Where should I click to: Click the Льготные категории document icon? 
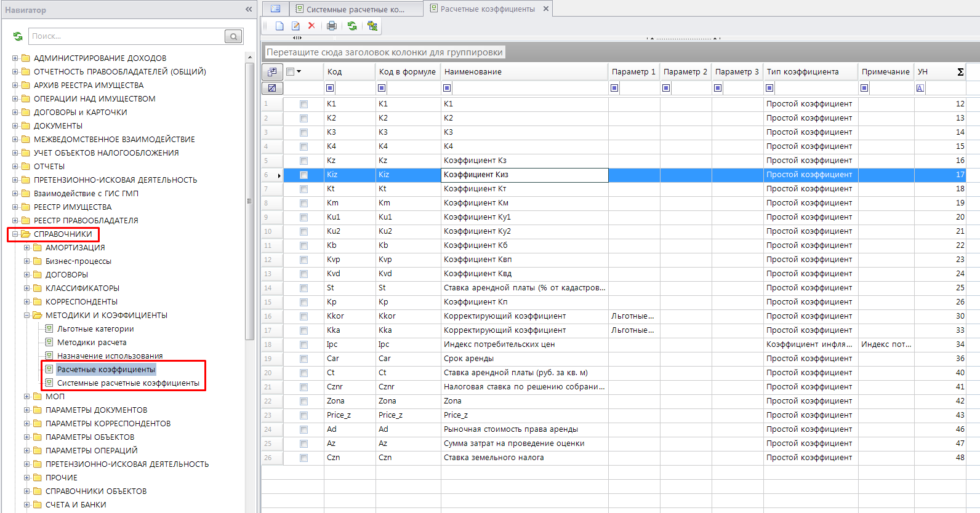pos(49,328)
